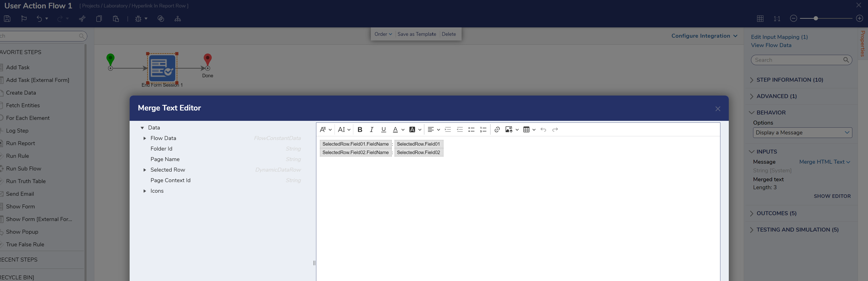Open the undo history dropdown arrow
Image resolution: width=868 pixels, height=281 pixels.
(47, 19)
